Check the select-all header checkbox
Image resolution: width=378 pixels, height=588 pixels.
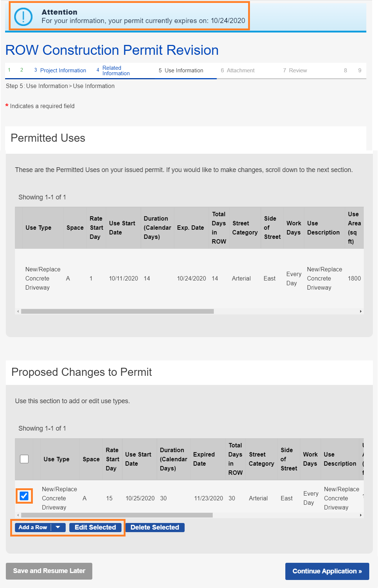[x=24, y=459]
